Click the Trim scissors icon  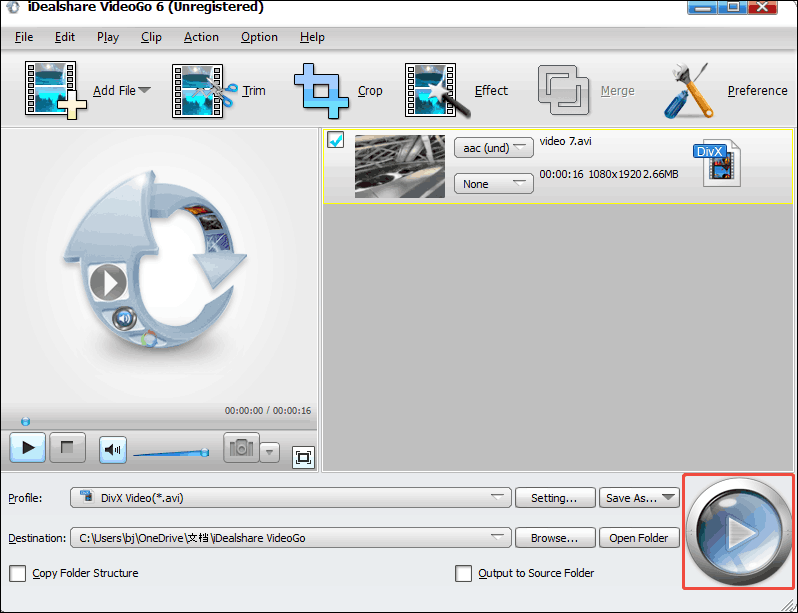pos(204,91)
